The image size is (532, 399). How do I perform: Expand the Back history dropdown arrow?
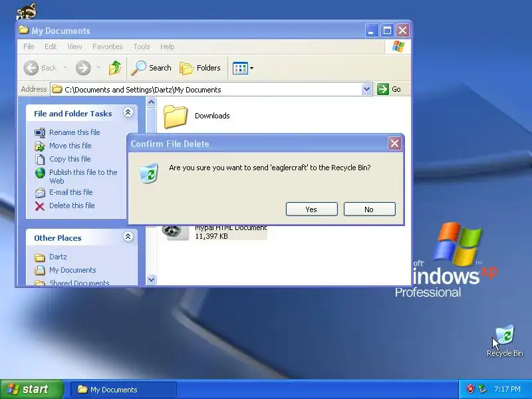tap(65, 68)
